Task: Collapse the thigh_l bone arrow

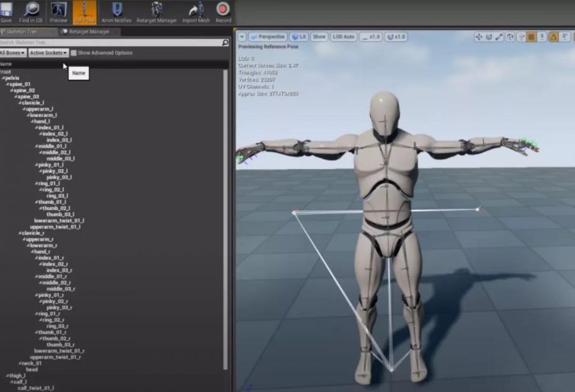Action: [7, 376]
